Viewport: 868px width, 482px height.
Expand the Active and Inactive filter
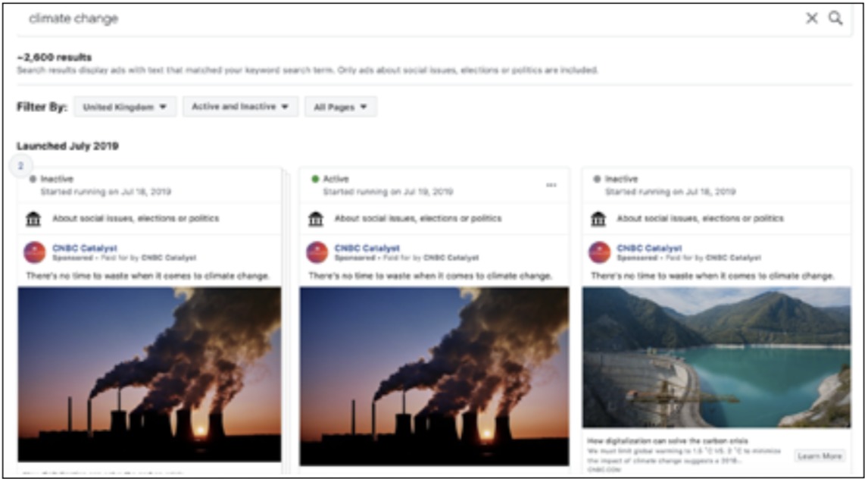[240, 107]
